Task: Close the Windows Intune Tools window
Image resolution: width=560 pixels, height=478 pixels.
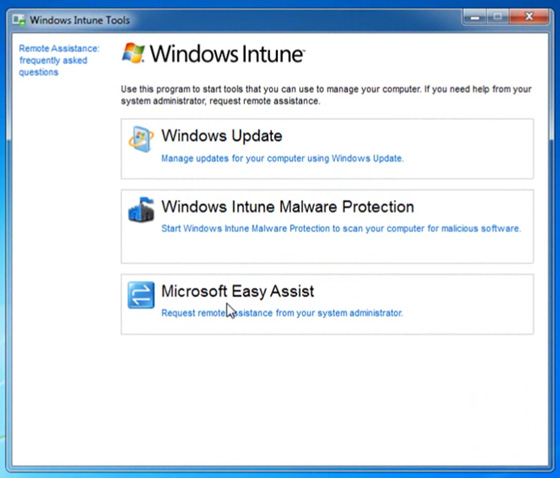Action: (529, 17)
